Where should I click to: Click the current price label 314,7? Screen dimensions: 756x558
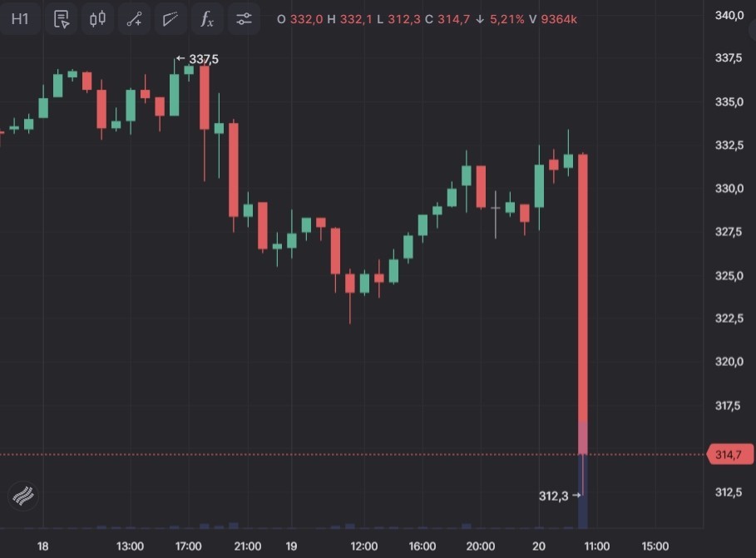tap(729, 454)
